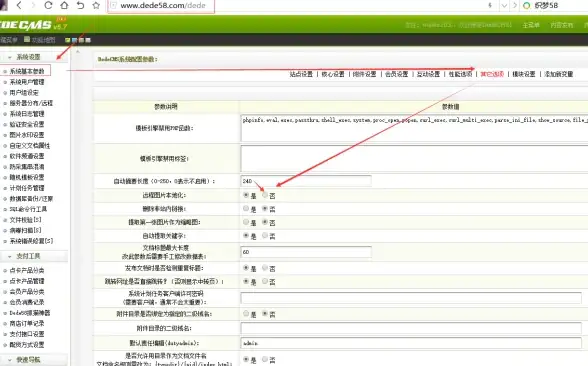Image resolution: width=588 pixels, height=366 pixels.
Task: Open 服务器分布/远程 in sidebar
Action: (x=31, y=103)
